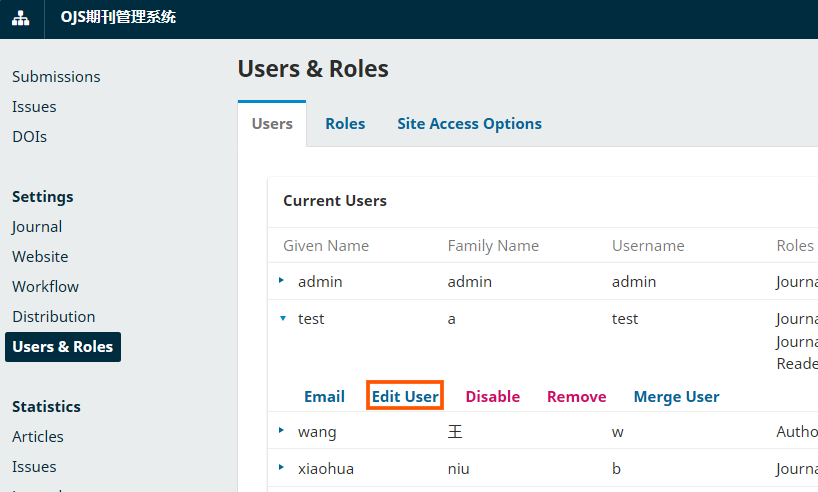Open Workflow settings
Viewport: 818px width, 492px height.
(45, 286)
